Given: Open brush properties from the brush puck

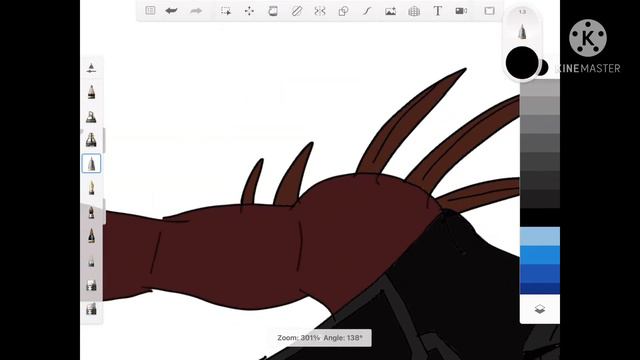Looking at the screenshot, I should click(x=522, y=32).
